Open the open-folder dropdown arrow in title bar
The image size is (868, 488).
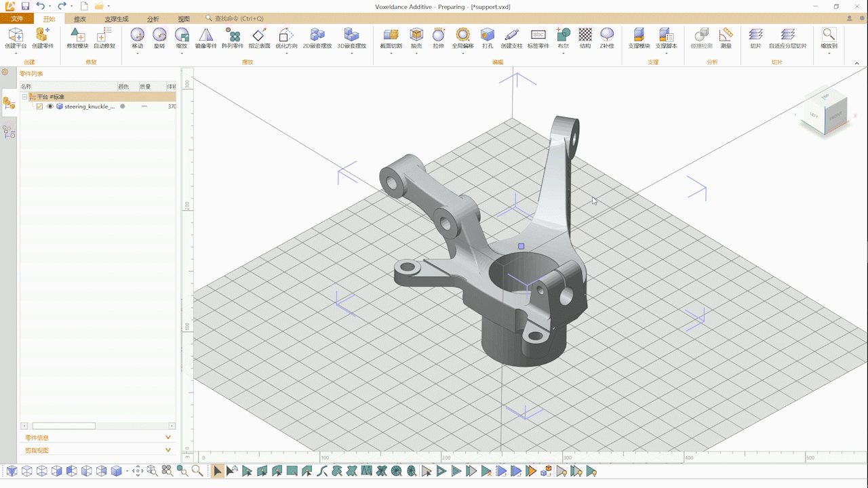[108, 7]
